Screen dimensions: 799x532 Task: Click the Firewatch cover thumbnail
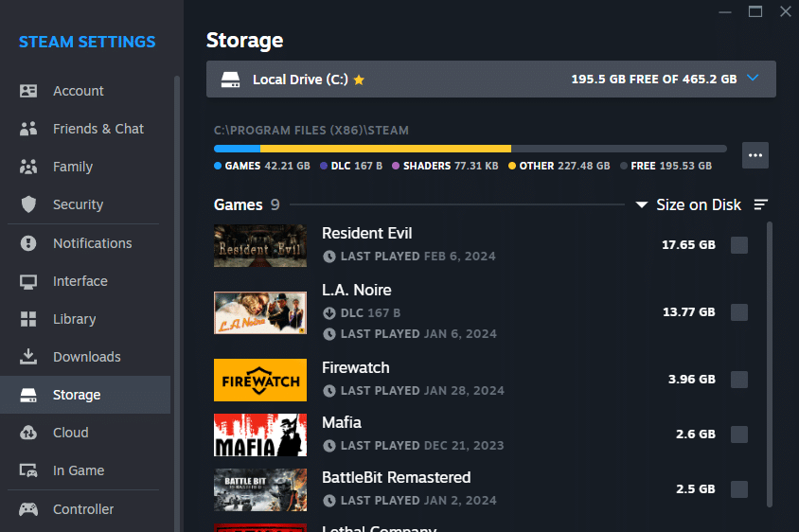click(260, 380)
